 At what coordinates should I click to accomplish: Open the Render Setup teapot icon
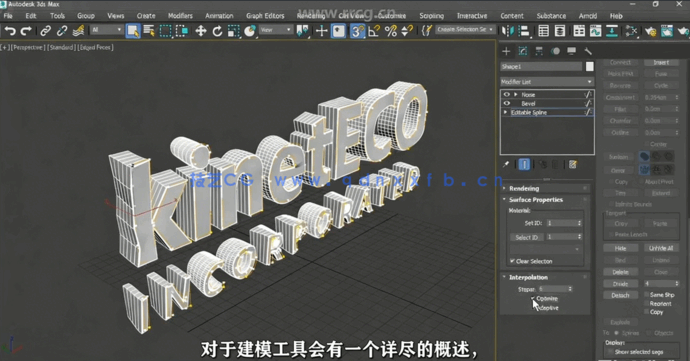(x=650, y=31)
